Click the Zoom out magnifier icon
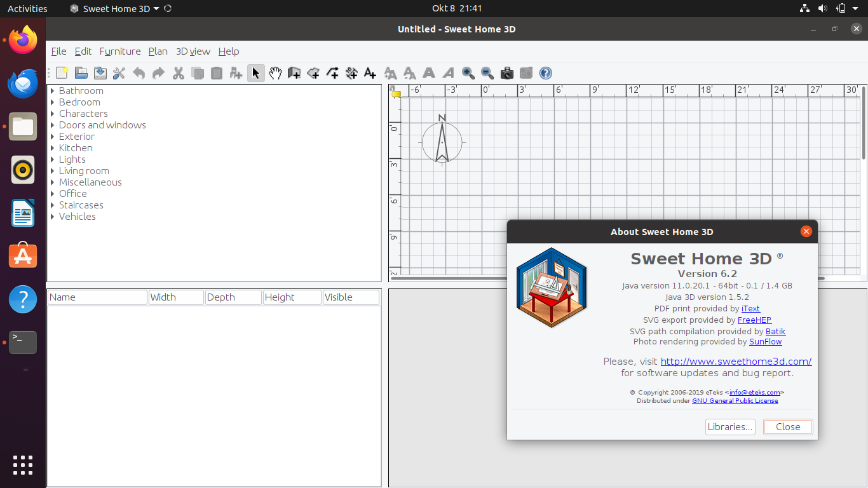This screenshot has width=868, height=488. click(487, 73)
